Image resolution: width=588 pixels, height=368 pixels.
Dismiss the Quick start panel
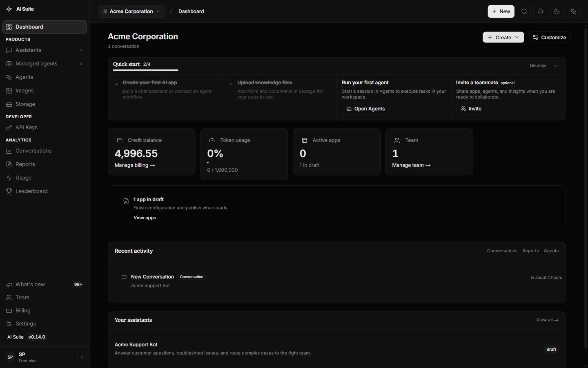pos(538,65)
